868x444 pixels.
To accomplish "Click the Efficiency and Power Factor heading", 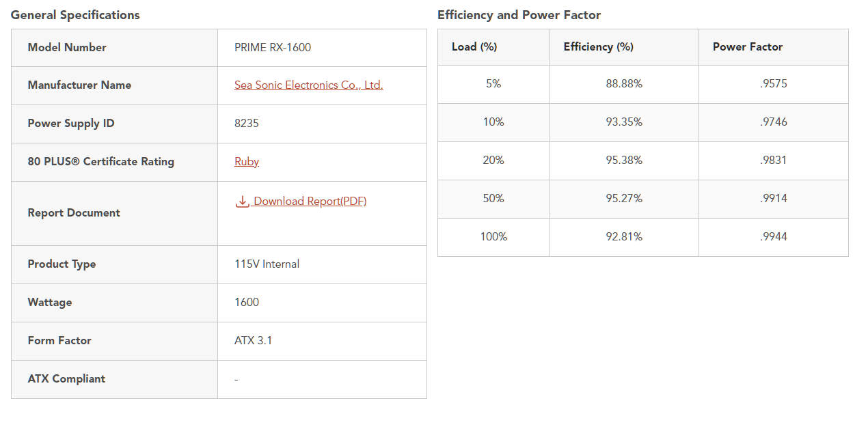I will pos(519,15).
